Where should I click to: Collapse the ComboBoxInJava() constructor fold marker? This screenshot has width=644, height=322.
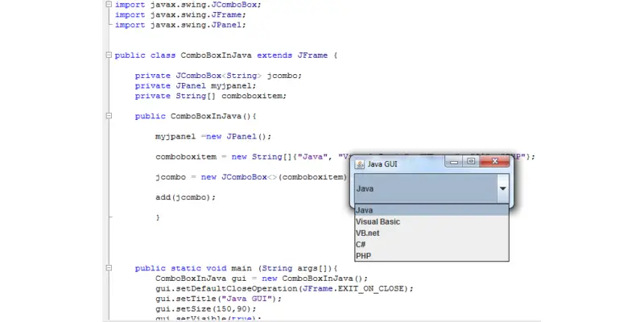[109, 116]
